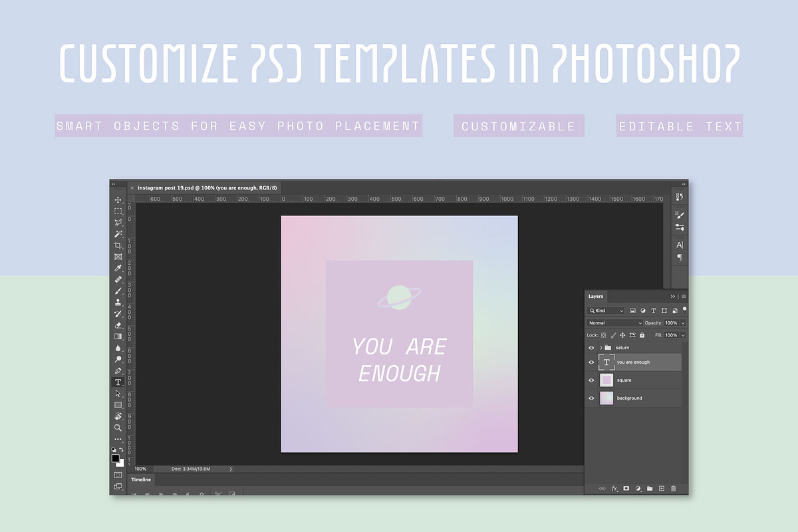Select the Clone Stamp tool
Viewport: 798px width, 532px height.
[x=118, y=302]
